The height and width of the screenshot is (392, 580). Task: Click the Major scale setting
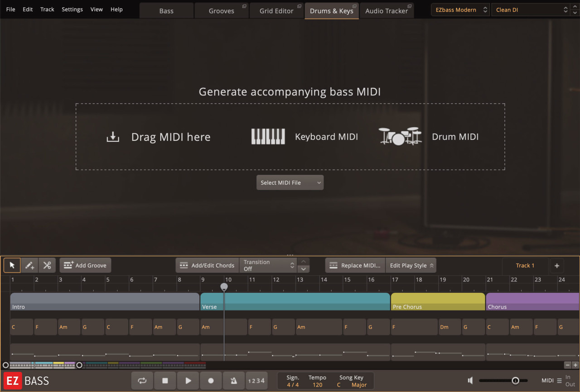359,385
